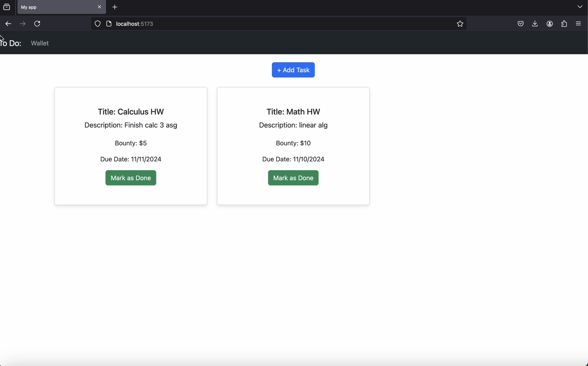Click the + Add Task button
This screenshot has height=366, width=588.
coord(293,70)
